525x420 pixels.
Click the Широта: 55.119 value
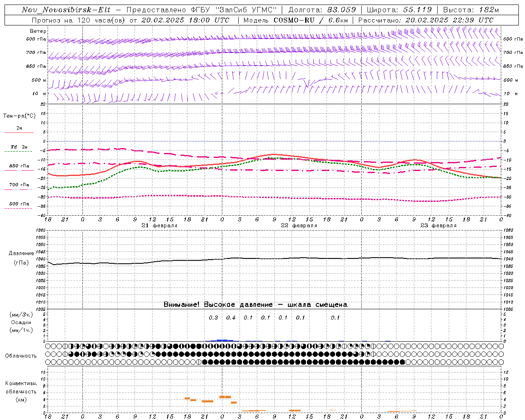(x=399, y=10)
